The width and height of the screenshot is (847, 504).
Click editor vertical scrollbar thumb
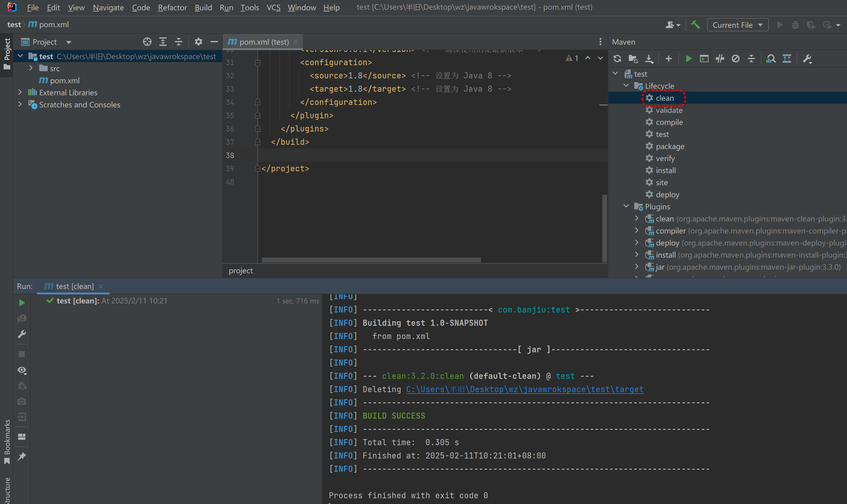tap(604, 228)
